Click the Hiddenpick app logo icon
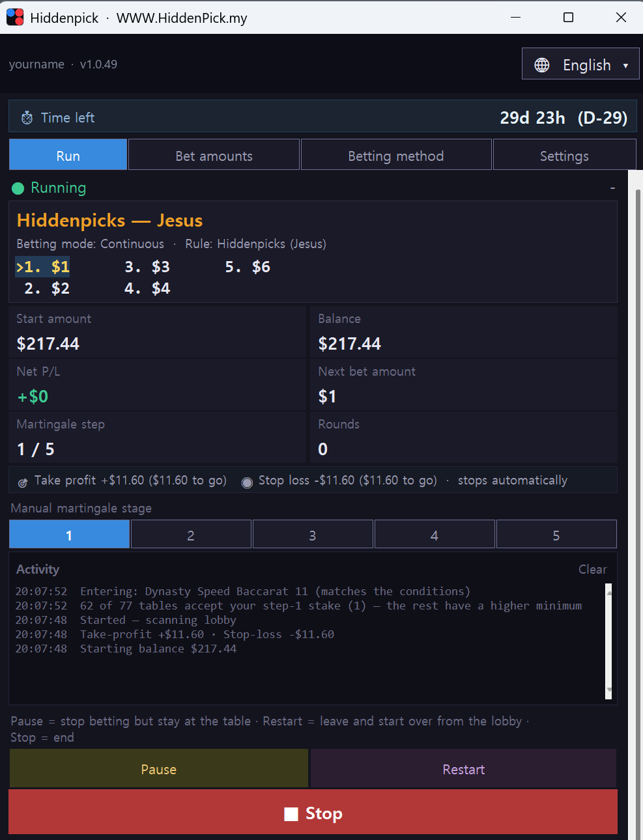Screen dimensions: 643x840 (x=15, y=18)
